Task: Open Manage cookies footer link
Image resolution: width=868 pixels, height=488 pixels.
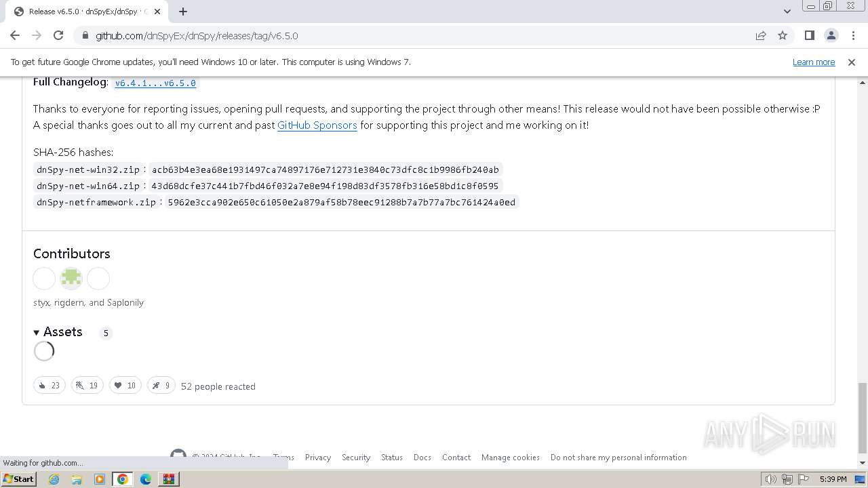Action: [511, 457]
